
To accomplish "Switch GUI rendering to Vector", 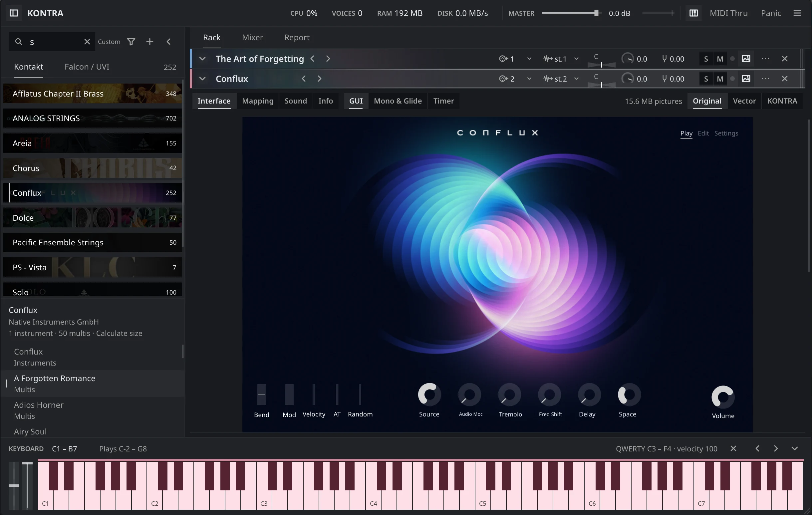I will pos(744,101).
